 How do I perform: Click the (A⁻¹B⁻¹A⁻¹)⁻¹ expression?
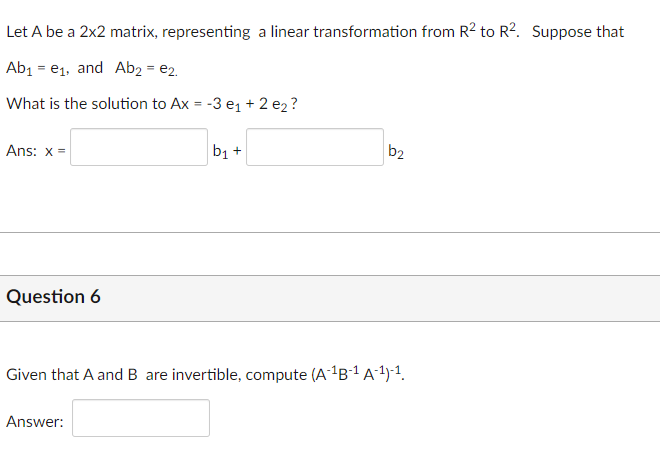pos(357,374)
